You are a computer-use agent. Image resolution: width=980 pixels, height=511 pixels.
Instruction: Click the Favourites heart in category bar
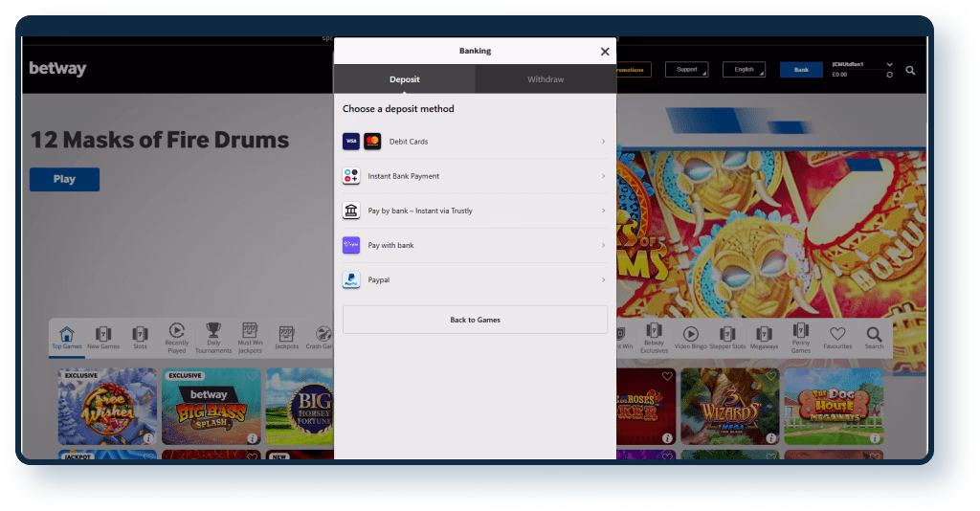(837, 337)
